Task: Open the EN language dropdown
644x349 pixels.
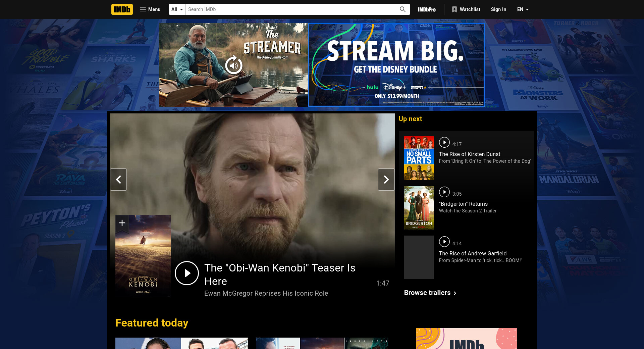Action: click(523, 9)
